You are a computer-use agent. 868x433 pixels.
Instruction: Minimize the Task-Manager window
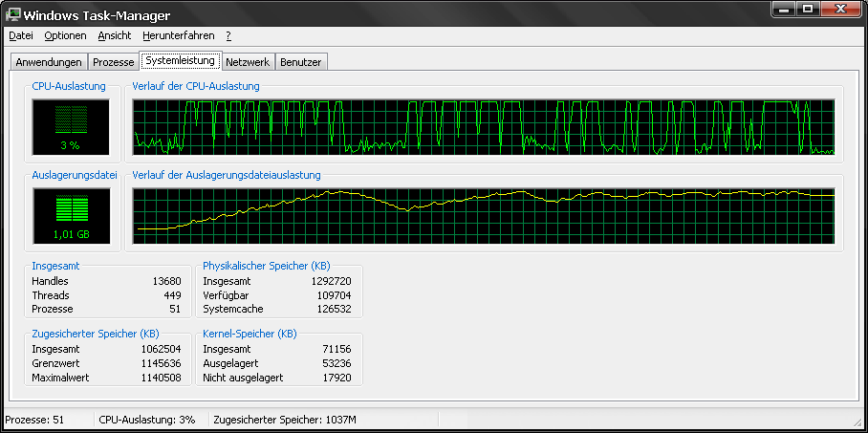coord(782,10)
